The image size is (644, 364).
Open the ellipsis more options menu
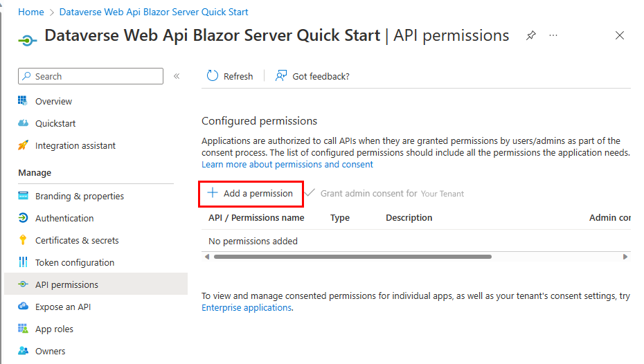click(x=553, y=35)
